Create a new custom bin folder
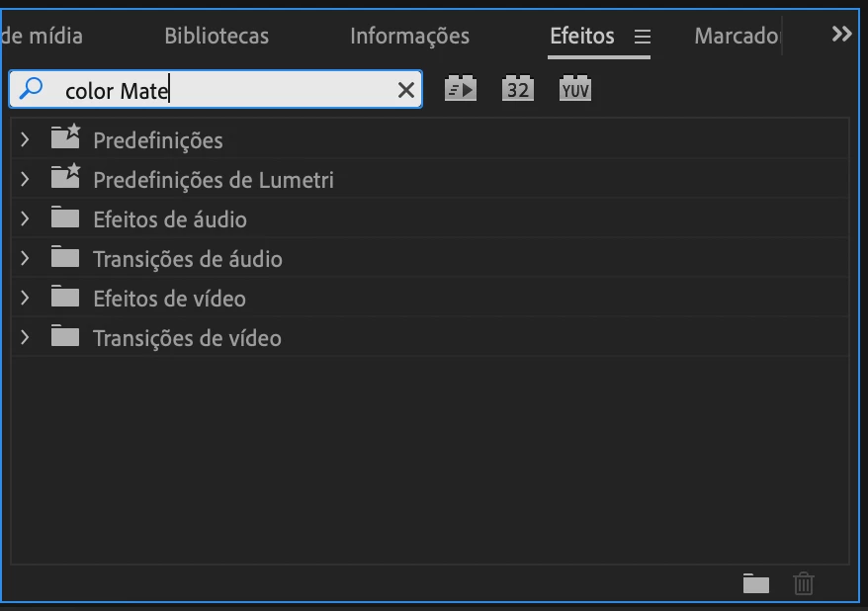This screenshot has height=611, width=868. pos(756,583)
